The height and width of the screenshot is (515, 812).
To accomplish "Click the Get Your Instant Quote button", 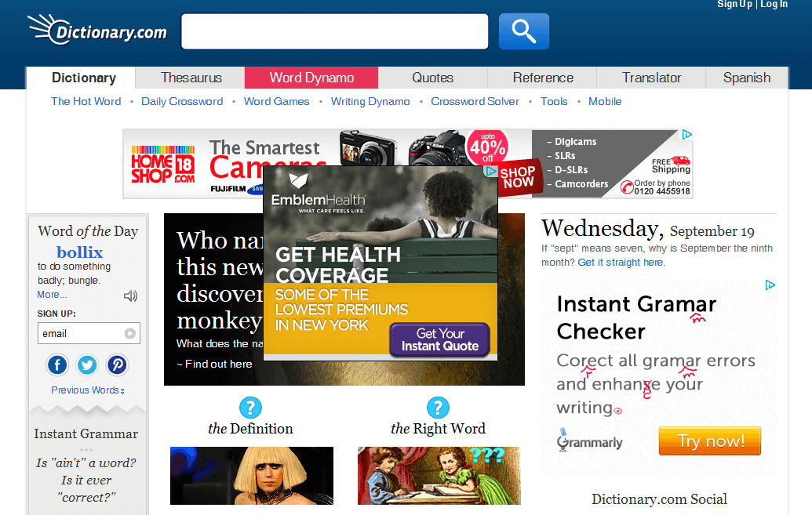I will (x=439, y=339).
